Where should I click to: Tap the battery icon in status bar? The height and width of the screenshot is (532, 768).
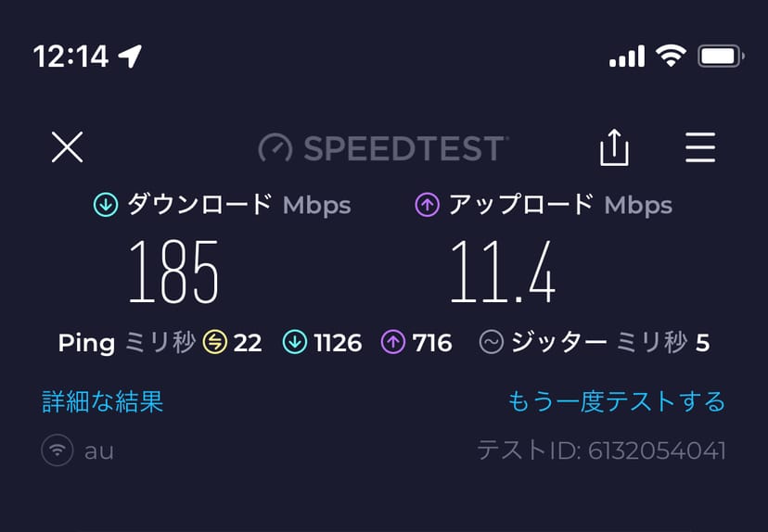(721, 57)
